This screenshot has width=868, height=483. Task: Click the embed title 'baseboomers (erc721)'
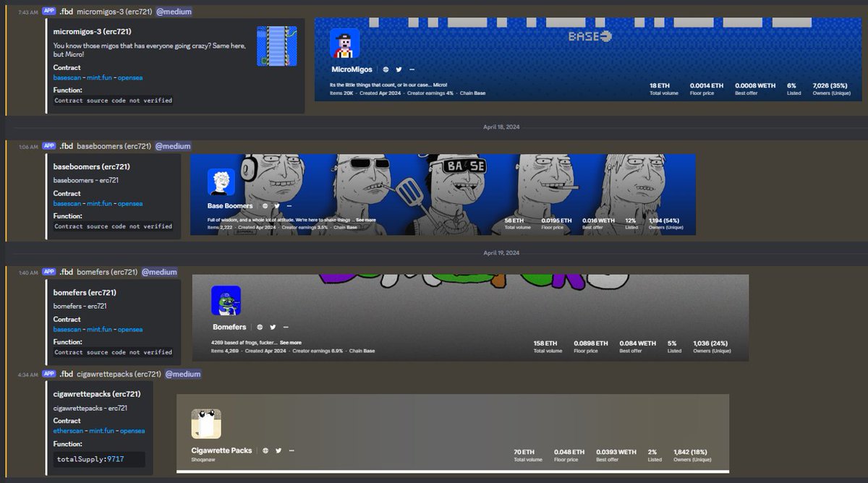pyautogui.click(x=92, y=166)
